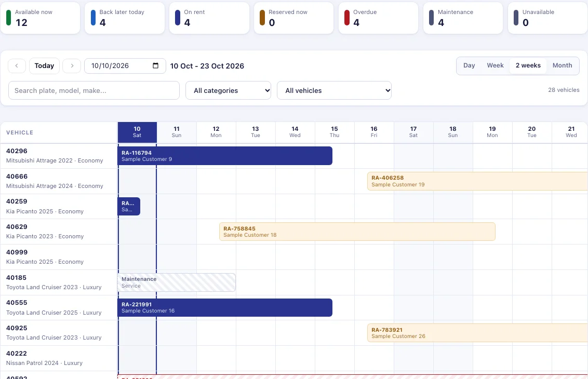Select the 20 Tue column header
This screenshot has height=379, width=588.
[532, 132]
